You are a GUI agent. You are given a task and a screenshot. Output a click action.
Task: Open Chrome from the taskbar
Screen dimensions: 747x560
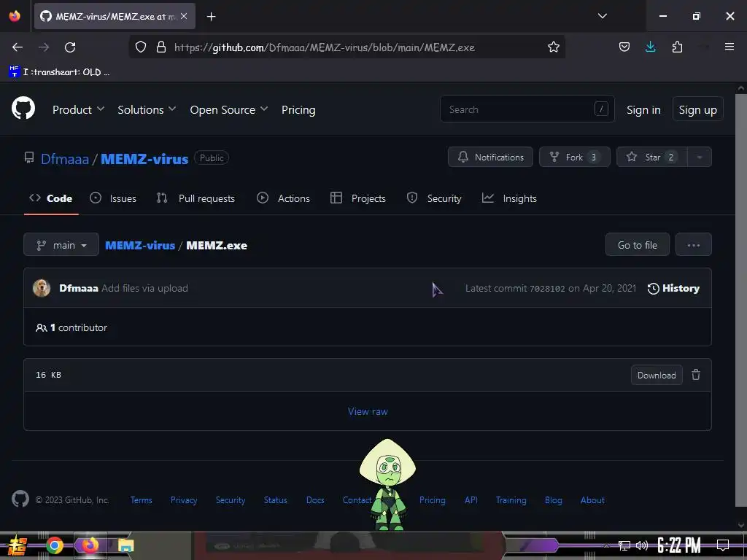54,545
